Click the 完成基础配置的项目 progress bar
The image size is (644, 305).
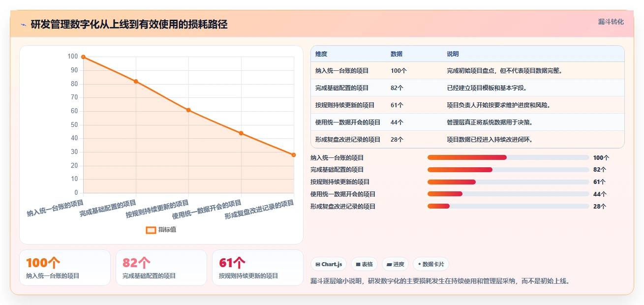(x=508, y=170)
